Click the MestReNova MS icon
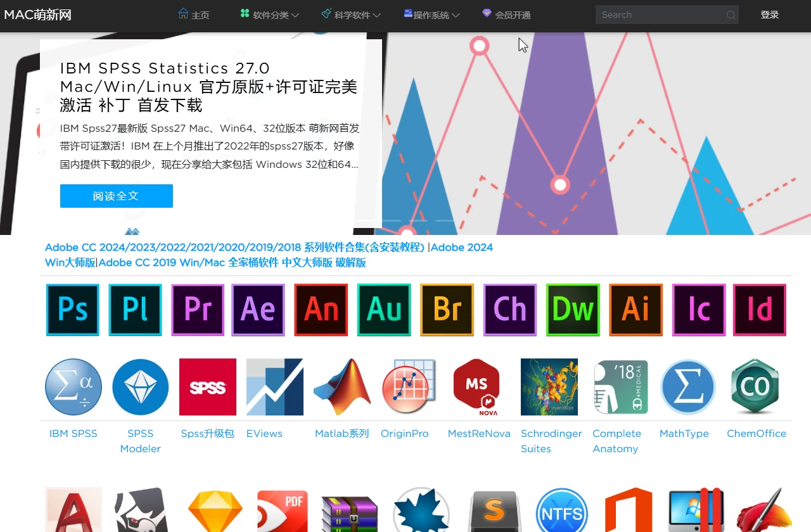811x532 pixels. tap(476, 387)
